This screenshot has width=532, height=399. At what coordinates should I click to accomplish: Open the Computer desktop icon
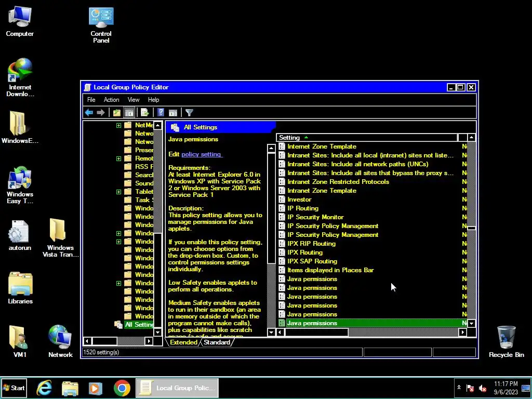[x=20, y=21]
